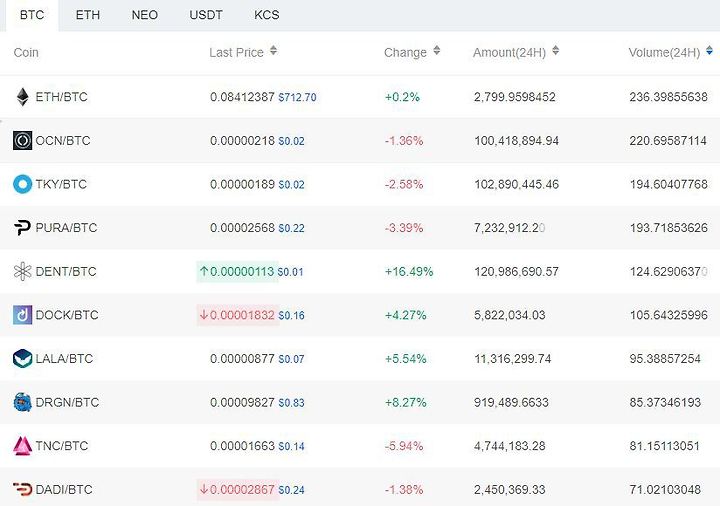Viewport: 720px width, 506px height.
Task: Click the DRGN dragon logo
Action: [x=22, y=402]
